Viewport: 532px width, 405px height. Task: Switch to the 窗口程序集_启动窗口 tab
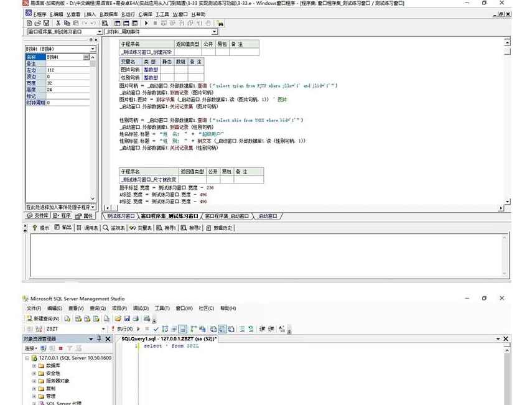226,216
